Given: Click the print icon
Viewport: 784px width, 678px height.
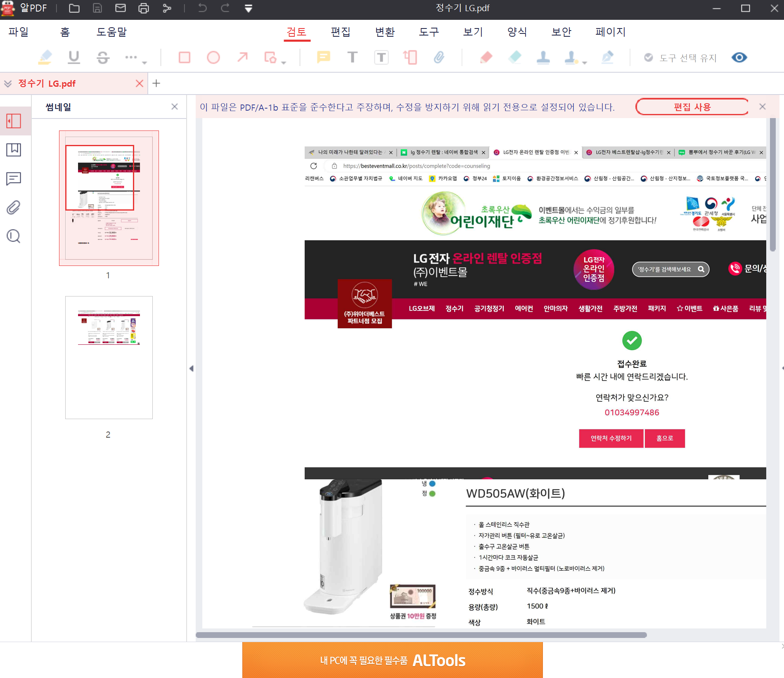Looking at the screenshot, I should 144,8.
